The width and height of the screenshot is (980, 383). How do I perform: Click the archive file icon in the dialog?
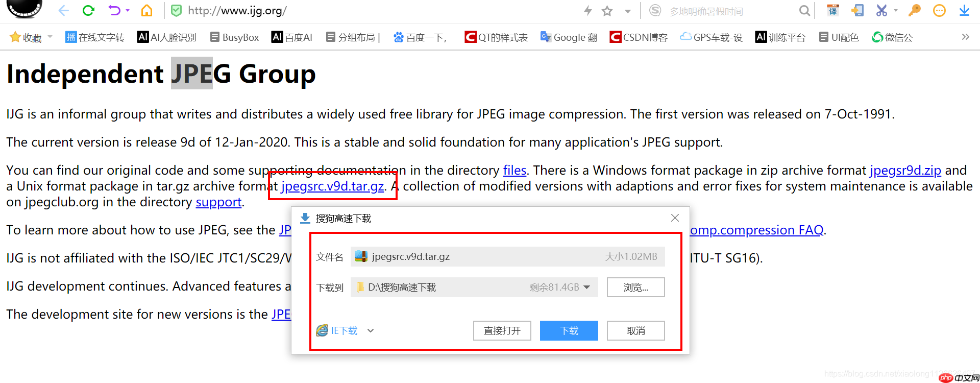point(361,256)
